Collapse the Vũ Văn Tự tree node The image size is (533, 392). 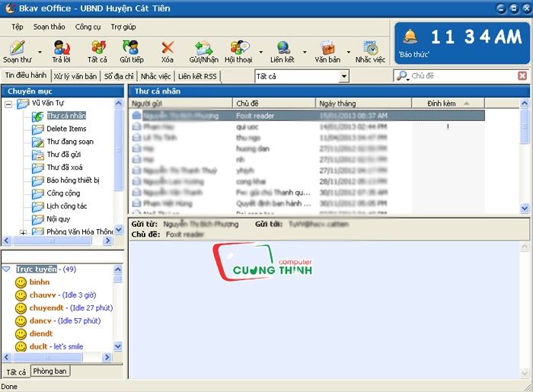point(8,104)
